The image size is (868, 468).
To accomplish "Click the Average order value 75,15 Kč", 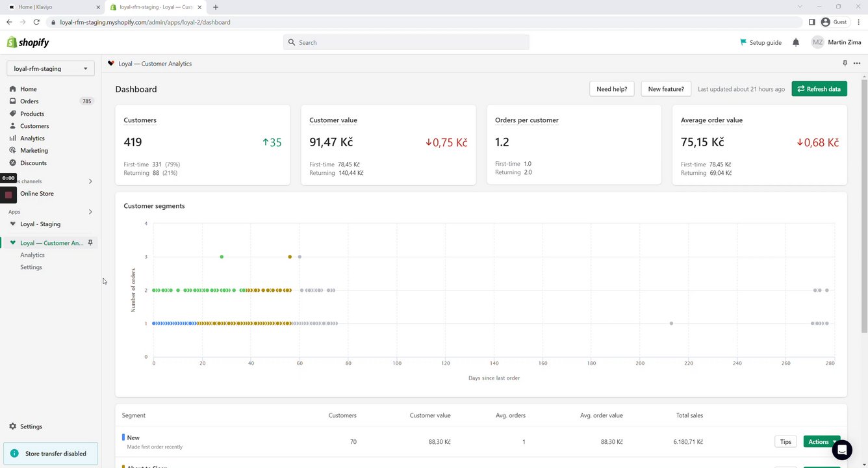I will pos(702,142).
